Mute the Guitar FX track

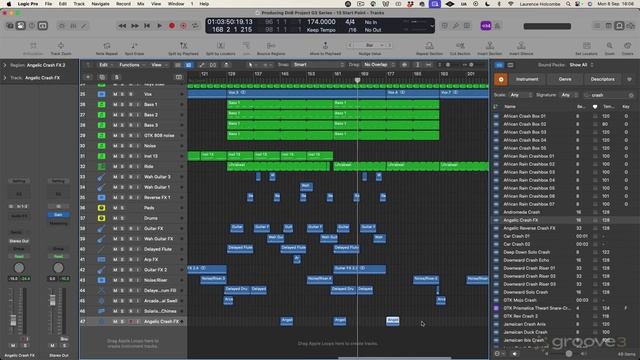115,229
